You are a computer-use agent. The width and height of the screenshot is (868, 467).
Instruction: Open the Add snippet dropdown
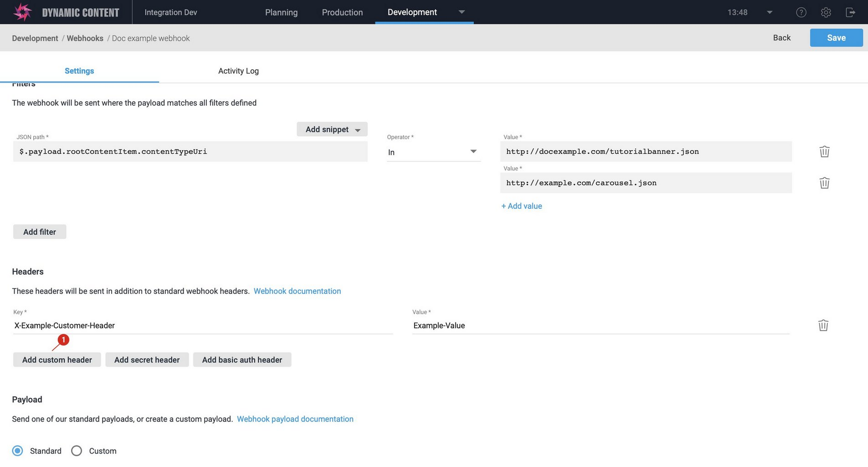(x=332, y=129)
